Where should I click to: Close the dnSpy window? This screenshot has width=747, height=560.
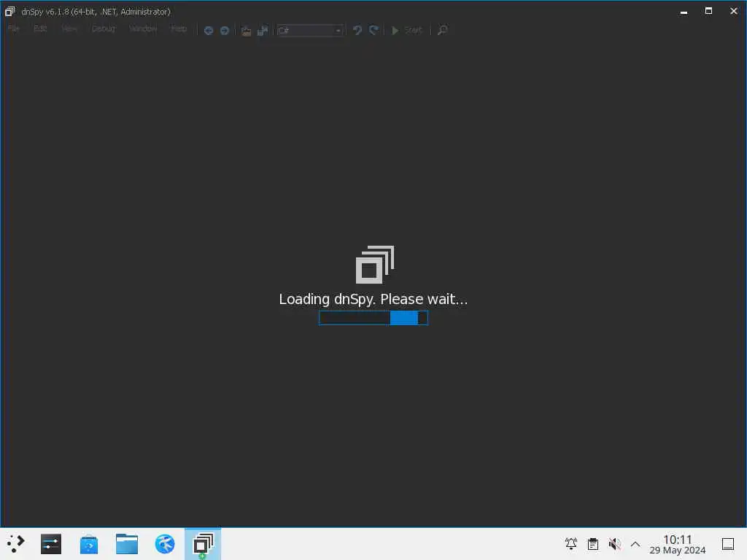pyautogui.click(x=734, y=11)
